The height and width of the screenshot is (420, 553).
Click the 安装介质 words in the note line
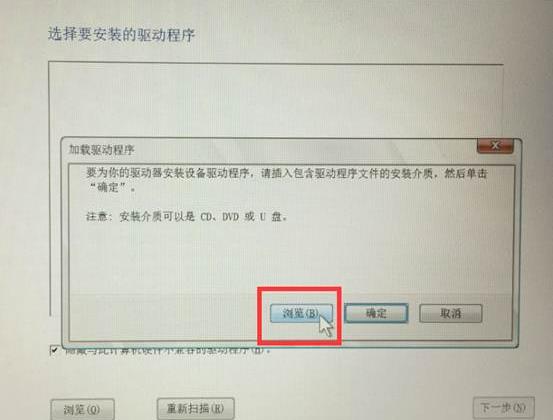point(141,217)
